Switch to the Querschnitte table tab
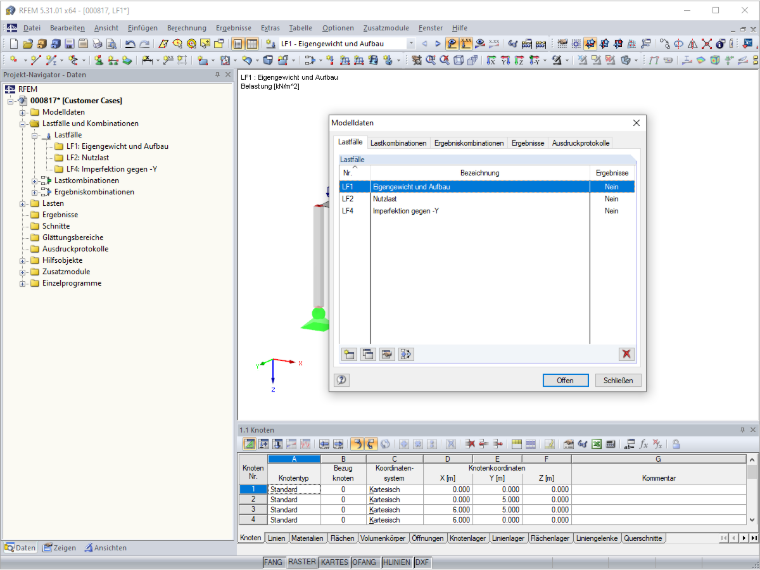The height and width of the screenshot is (570, 760). (643, 538)
